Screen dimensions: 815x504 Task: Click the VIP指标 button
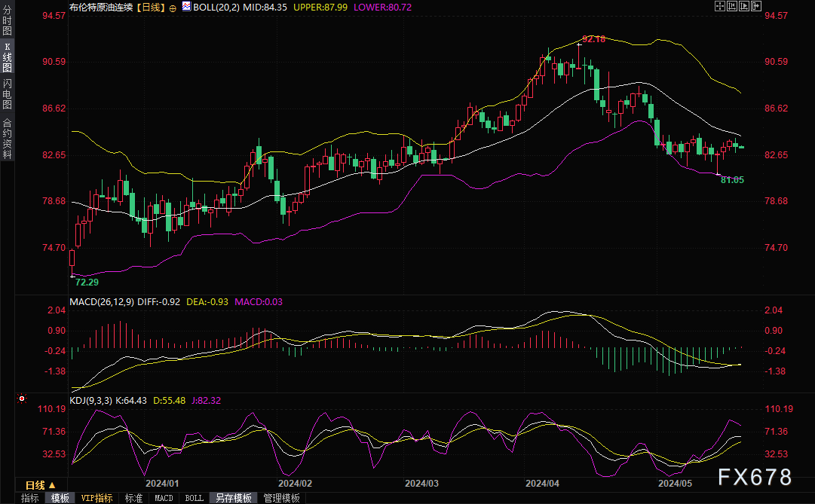[97, 498]
